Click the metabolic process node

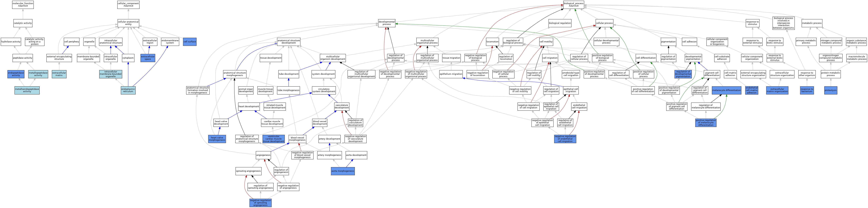[x=812, y=23]
